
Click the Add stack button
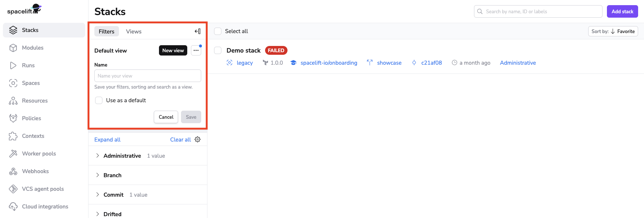click(622, 11)
